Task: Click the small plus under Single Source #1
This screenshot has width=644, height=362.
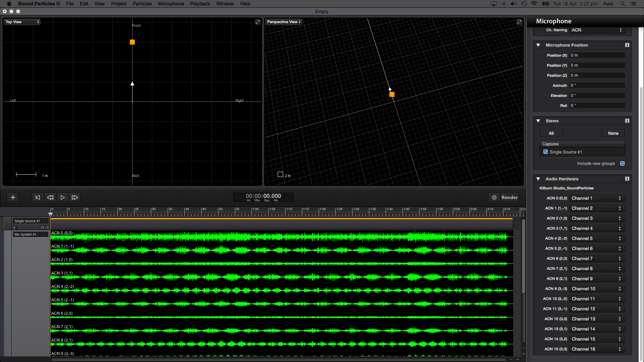Action: [14, 228]
